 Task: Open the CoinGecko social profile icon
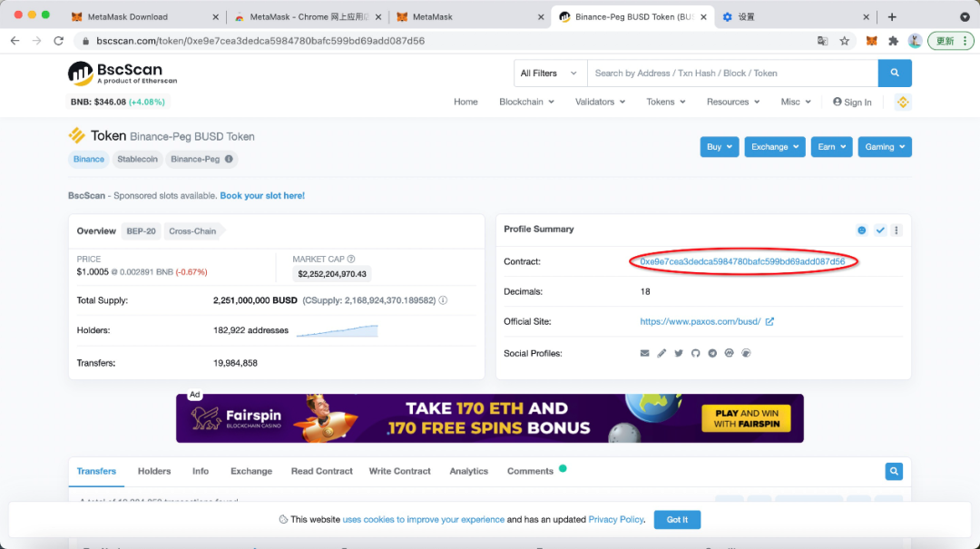tap(746, 353)
